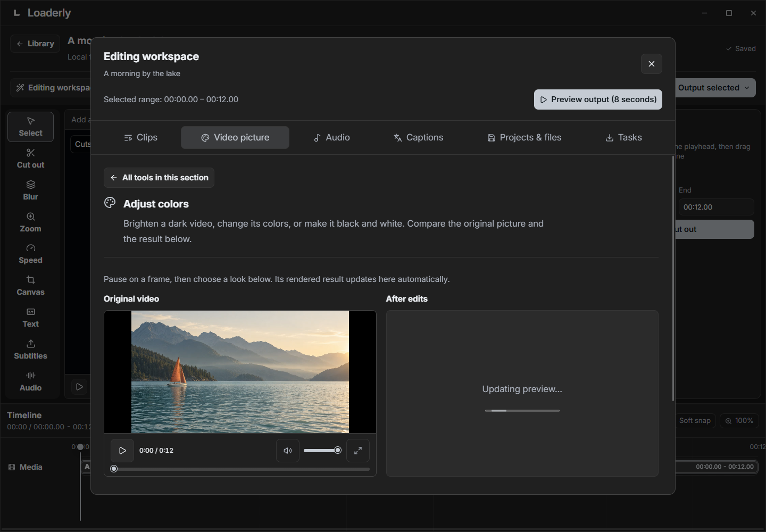The image size is (766, 532).
Task: Click Preview output (8 seconds) button
Action: click(598, 99)
